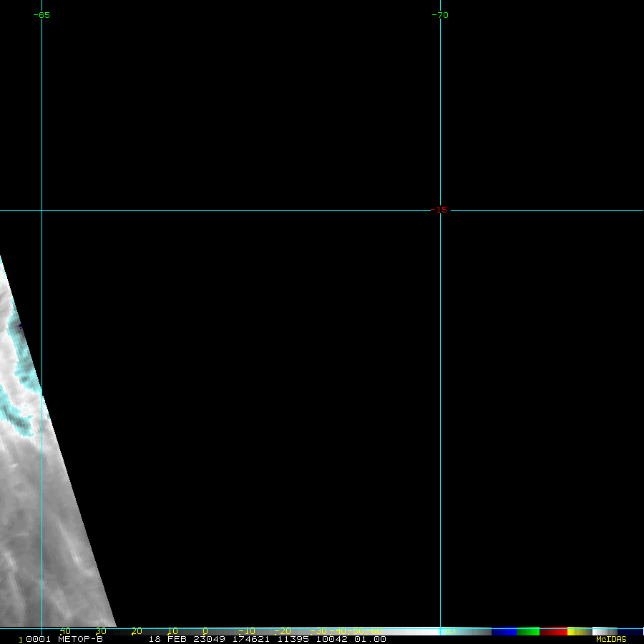Image resolution: width=644 pixels, height=644 pixels.
Task: Click the METOP-B satellite name text
Action: 80,639
